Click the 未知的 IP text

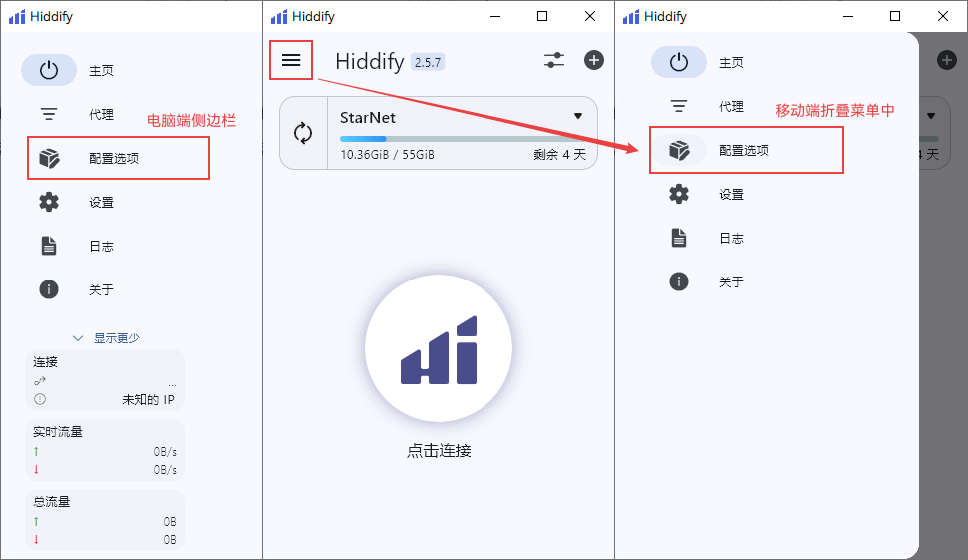pos(148,399)
